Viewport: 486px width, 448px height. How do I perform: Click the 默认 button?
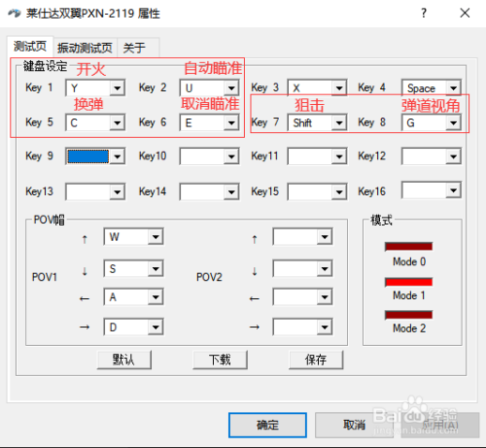(x=124, y=360)
